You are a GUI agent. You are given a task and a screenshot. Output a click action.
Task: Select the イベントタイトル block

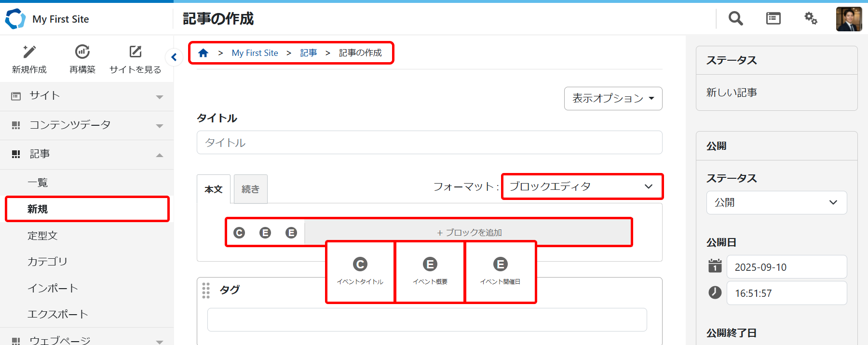tap(360, 272)
